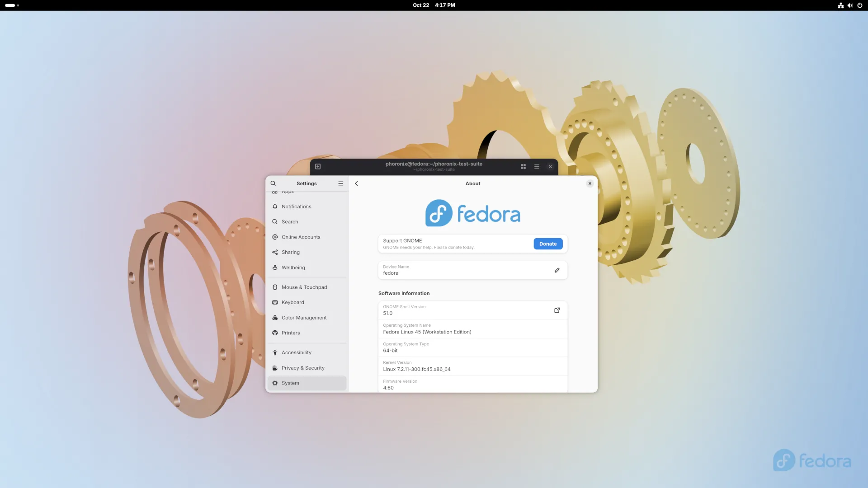The image size is (868, 488).
Task: Click the network icon in top bar
Action: 841,5
